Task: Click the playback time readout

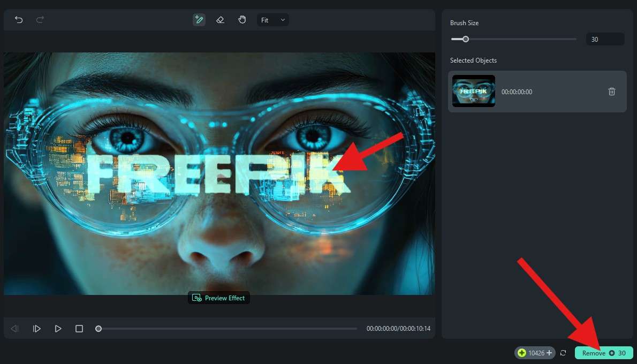Action: tap(398, 328)
